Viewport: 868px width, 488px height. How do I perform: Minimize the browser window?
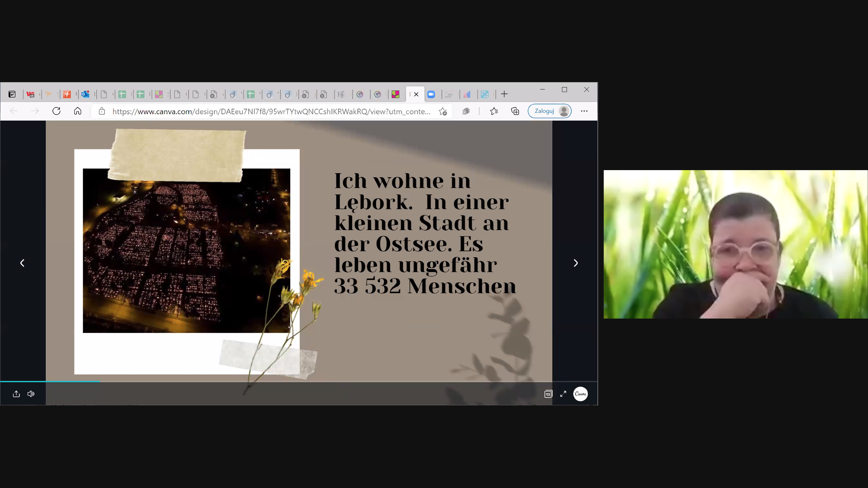tap(542, 89)
